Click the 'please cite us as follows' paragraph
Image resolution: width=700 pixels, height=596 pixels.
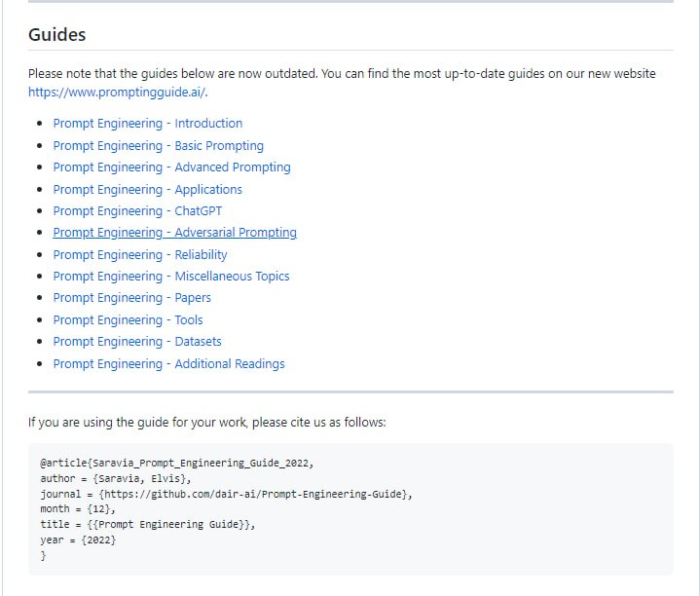click(206, 423)
